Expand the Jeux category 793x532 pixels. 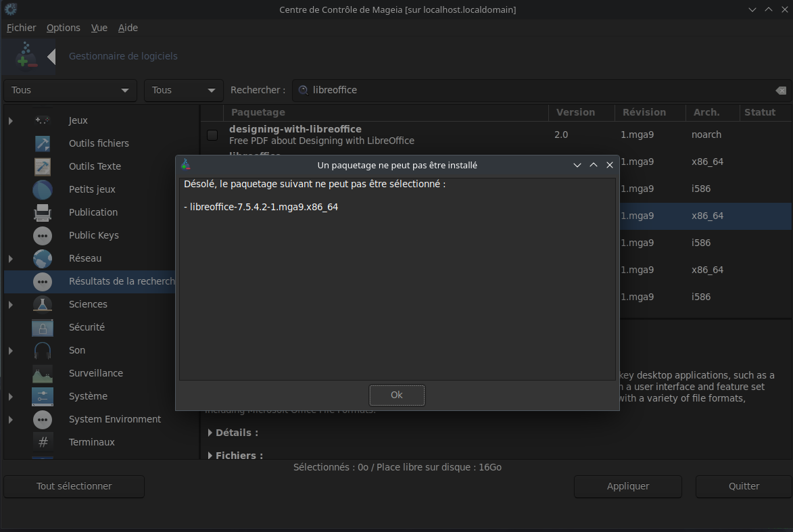click(x=11, y=121)
